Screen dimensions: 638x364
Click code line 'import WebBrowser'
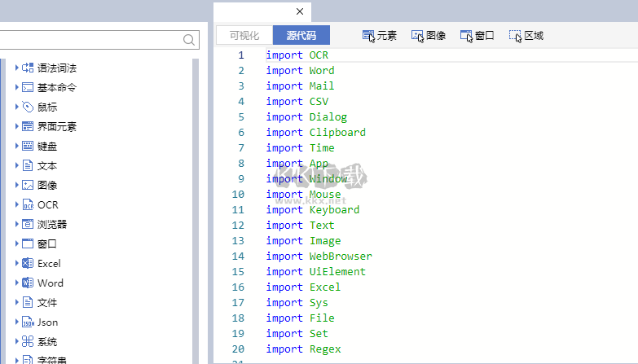click(x=319, y=257)
